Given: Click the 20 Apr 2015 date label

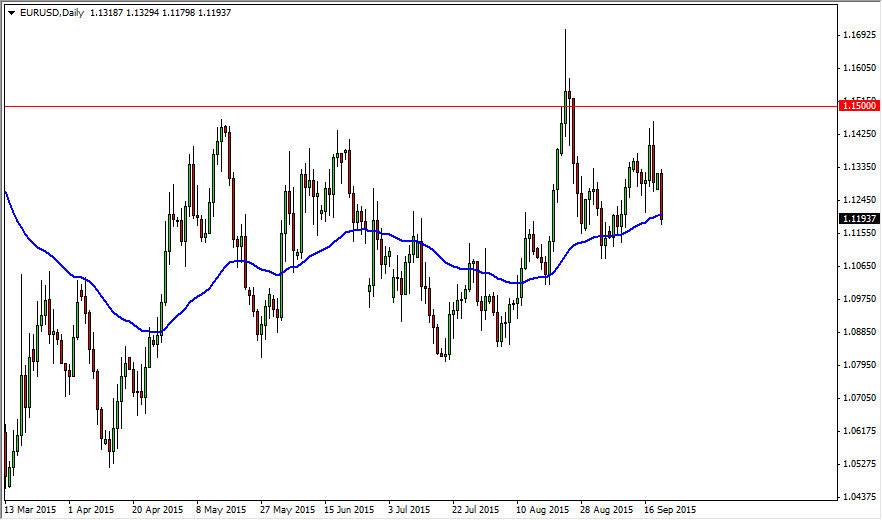Looking at the screenshot, I should tap(158, 510).
